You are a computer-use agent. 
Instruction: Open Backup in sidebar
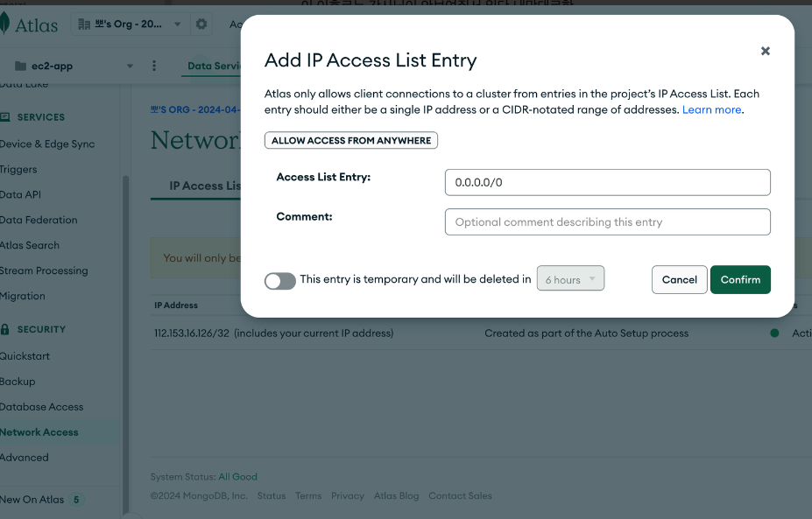point(18,382)
